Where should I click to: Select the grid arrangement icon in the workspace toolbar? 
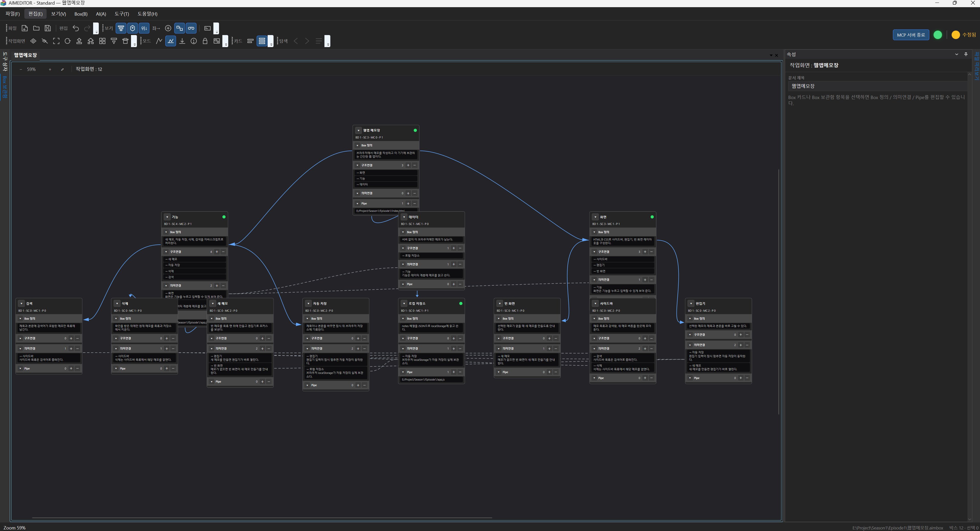click(102, 41)
